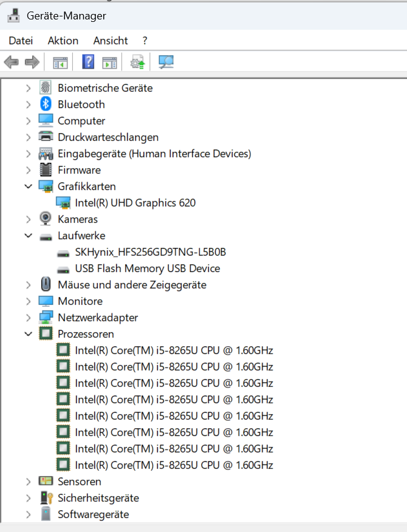Click the Grafikkarten category icon

pyautogui.click(x=46, y=186)
